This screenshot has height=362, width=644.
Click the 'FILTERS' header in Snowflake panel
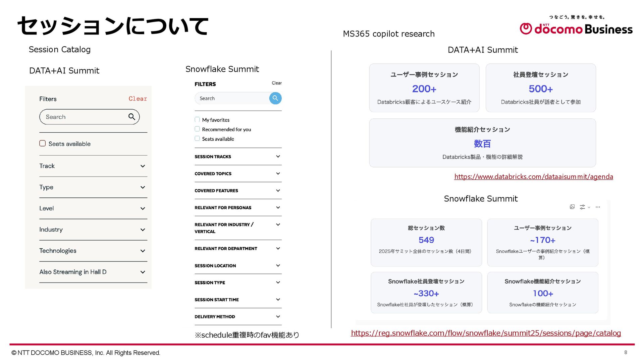tap(205, 84)
